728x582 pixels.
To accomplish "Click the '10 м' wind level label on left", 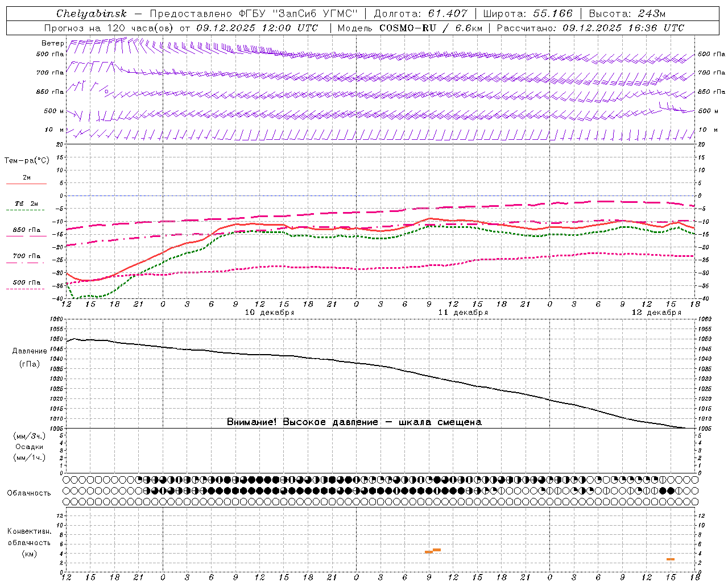I will click(x=54, y=130).
